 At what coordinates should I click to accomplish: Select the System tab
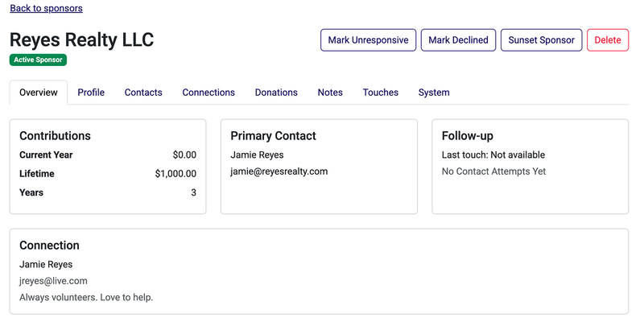pos(434,93)
